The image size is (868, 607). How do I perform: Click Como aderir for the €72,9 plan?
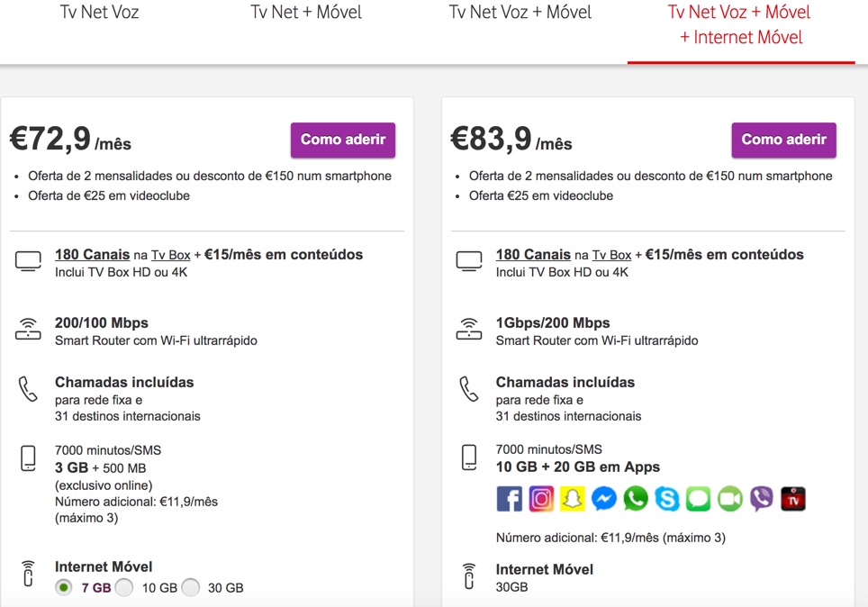343,140
